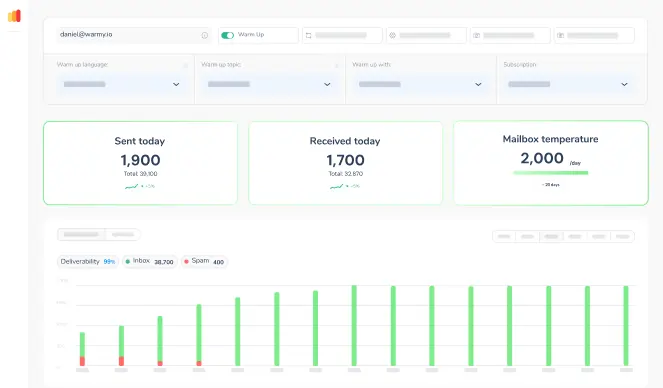Open the Warm up with dropdown
This screenshot has width=663, height=388.
[421, 84]
